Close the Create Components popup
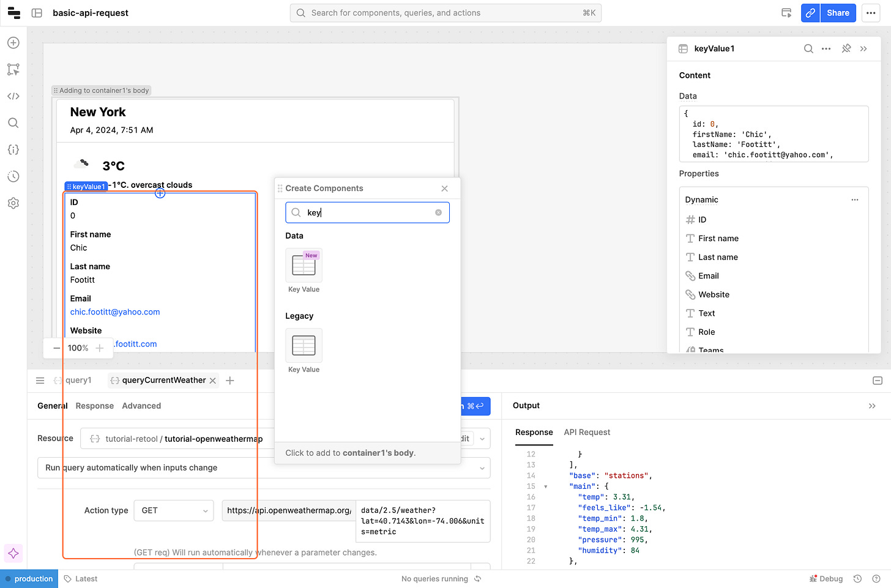The height and width of the screenshot is (588, 891). tap(445, 188)
